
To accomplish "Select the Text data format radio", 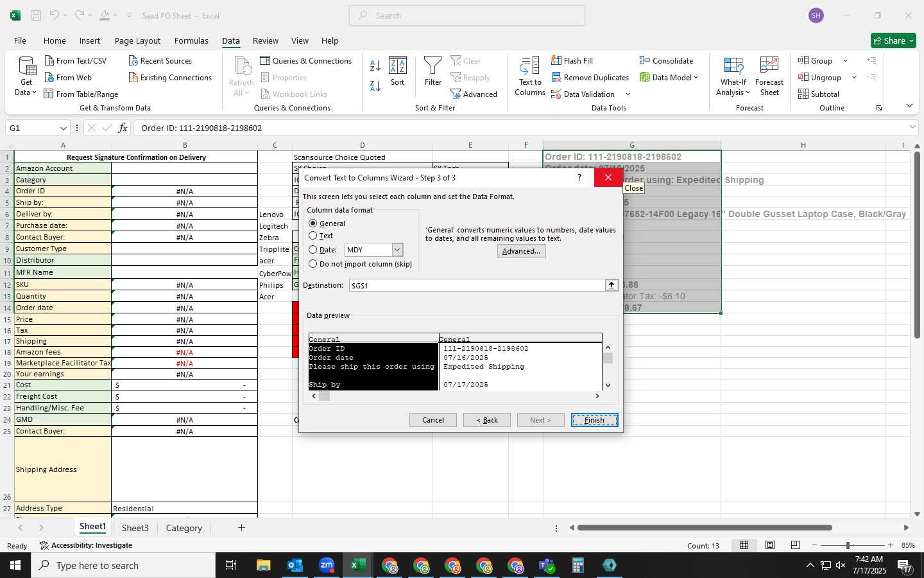I will point(313,236).
